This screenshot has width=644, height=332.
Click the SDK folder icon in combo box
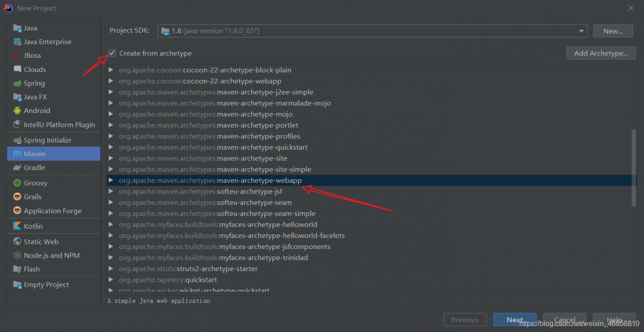tap(165, 31)
